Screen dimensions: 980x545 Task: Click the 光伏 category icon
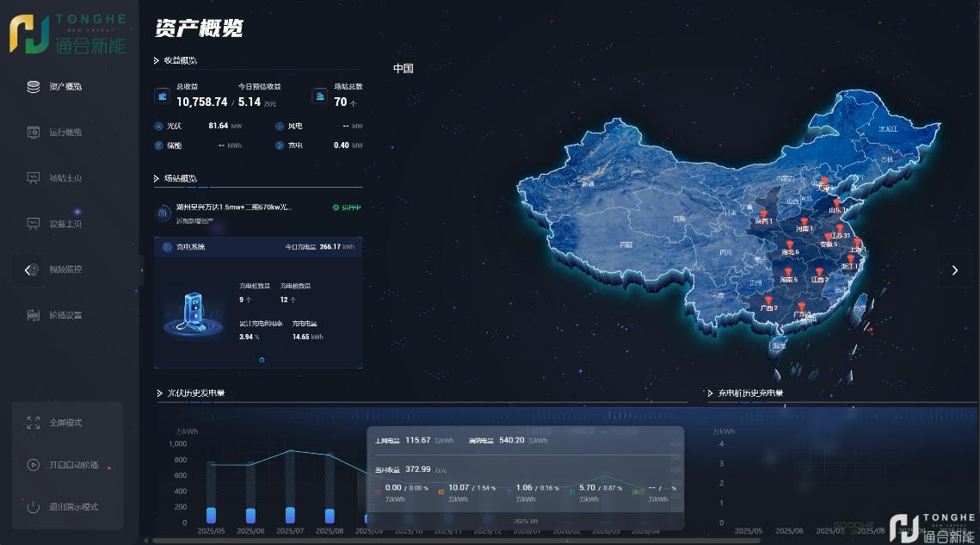159,126
